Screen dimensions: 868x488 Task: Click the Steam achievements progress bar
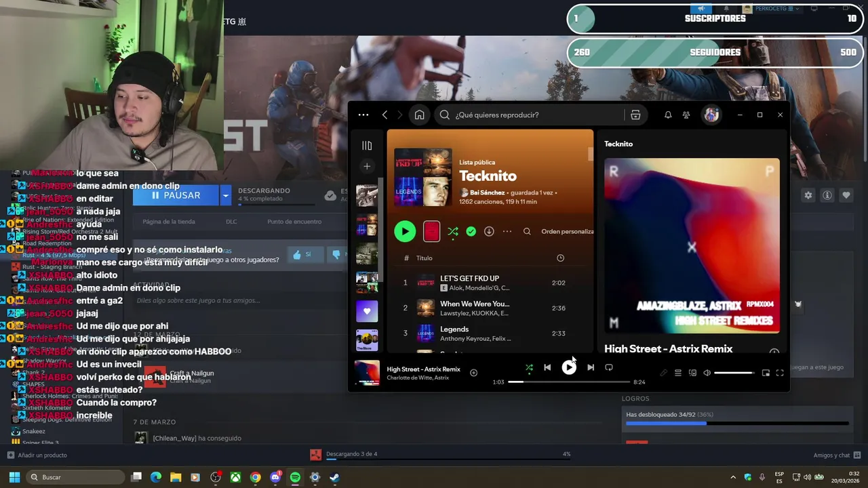(x=736, y=424)
